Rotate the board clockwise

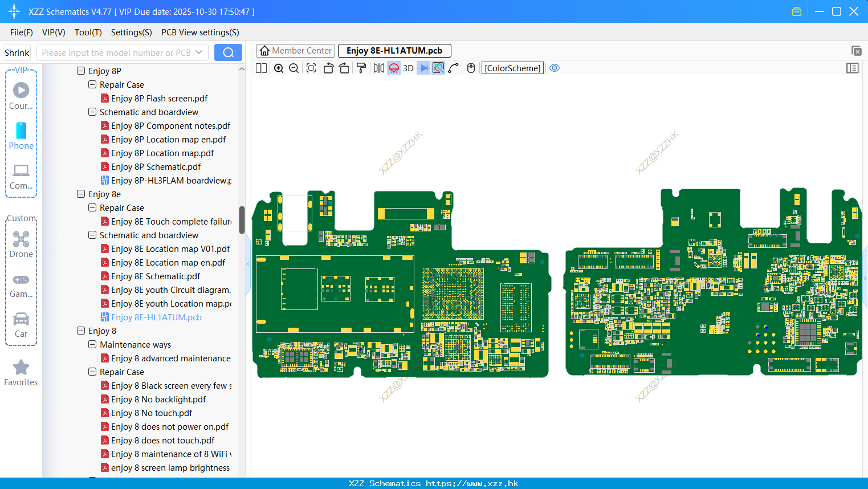coord(344,68)
